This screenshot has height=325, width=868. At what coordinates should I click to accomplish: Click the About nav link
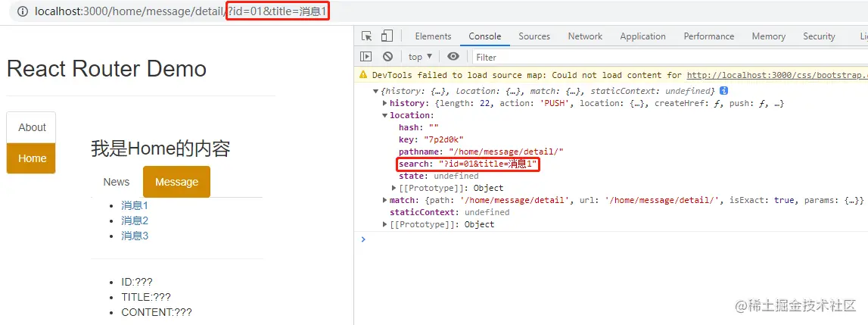coord(32,127)
